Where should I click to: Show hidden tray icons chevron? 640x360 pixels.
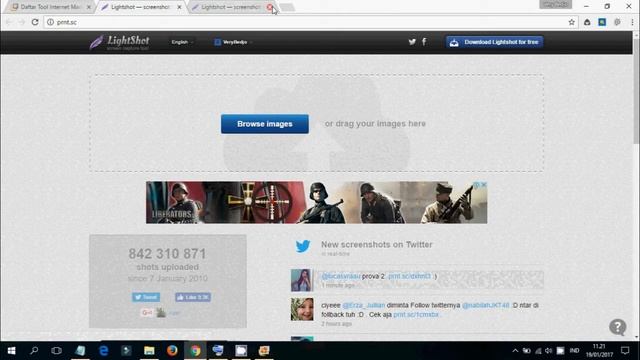(515, 351)
